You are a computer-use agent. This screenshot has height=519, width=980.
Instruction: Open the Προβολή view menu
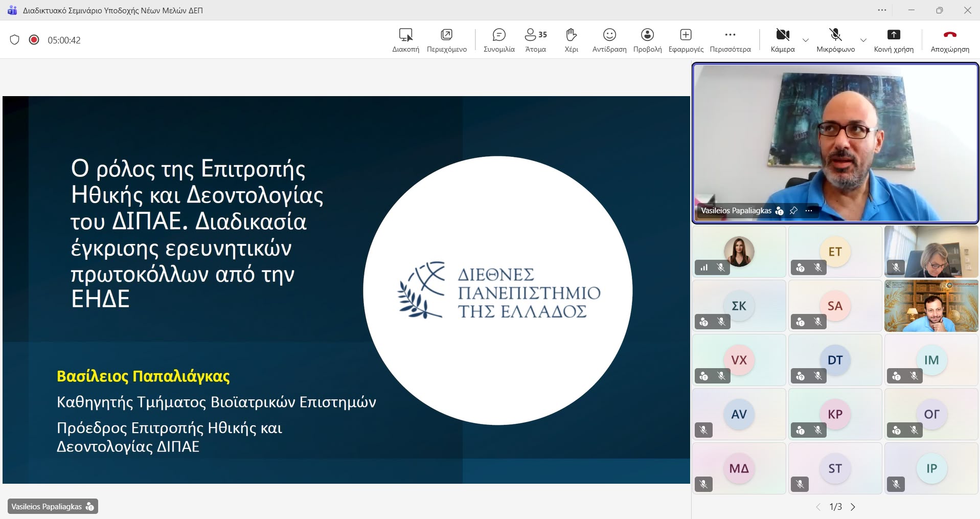pyautogui.click(x=647, y=40)
